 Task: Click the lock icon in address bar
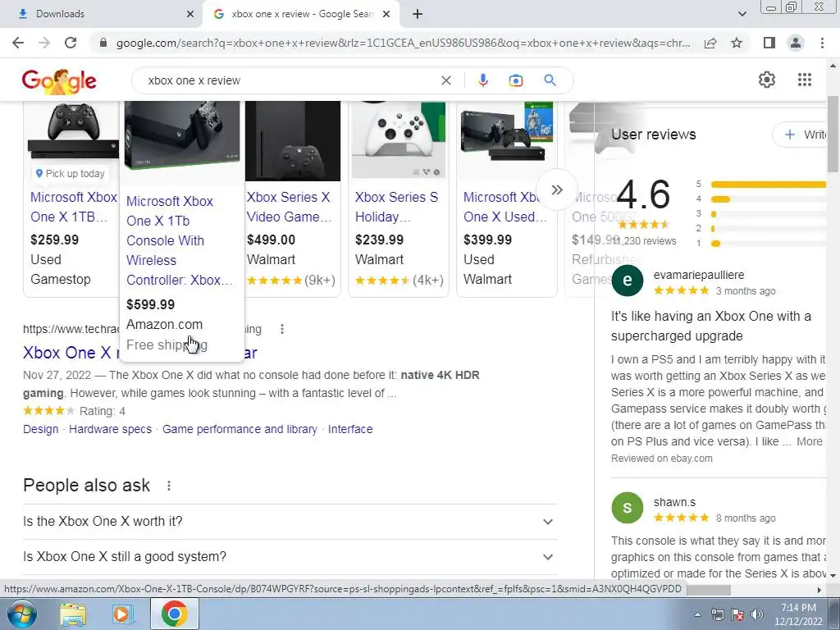pos(103,43)
